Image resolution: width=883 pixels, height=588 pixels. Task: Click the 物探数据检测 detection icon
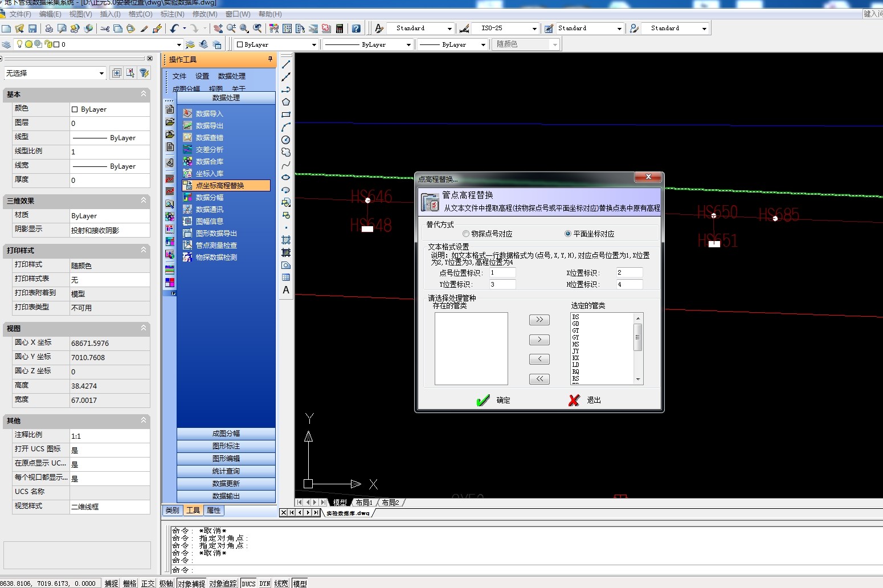pos(187,258)
